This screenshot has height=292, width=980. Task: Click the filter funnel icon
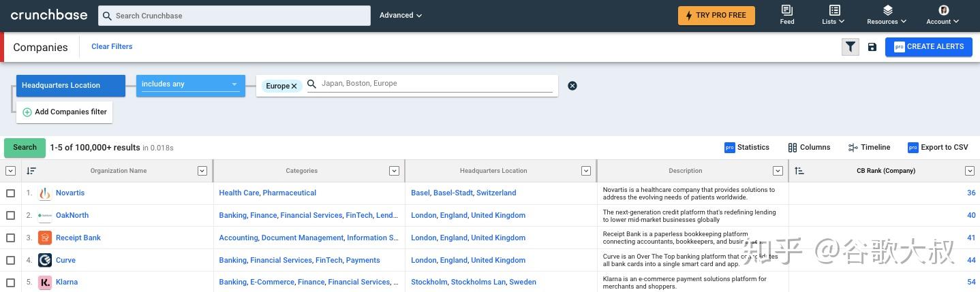point(850,47)
